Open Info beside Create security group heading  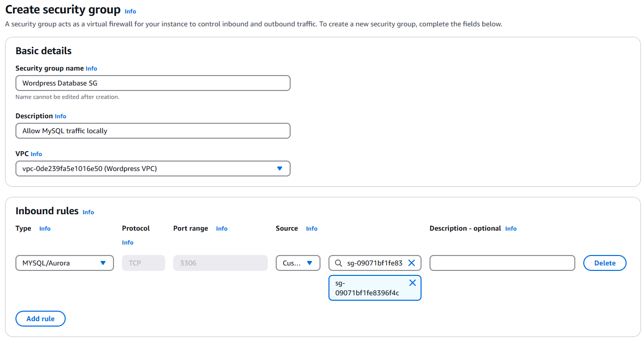pos(130,11)
